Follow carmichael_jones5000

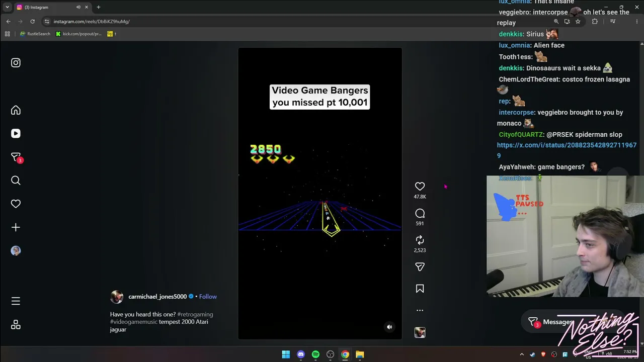click(208, 297)
